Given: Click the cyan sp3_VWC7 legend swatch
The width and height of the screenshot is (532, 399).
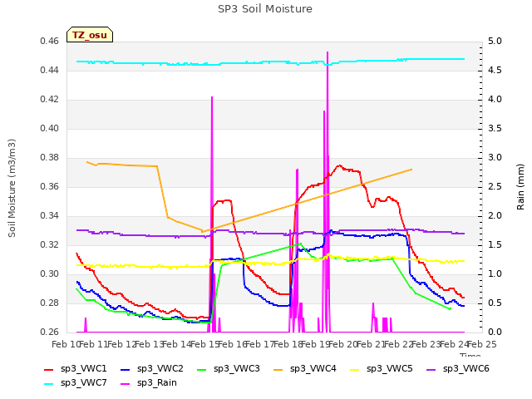Looking at the screenshot, I should (49, 384).
